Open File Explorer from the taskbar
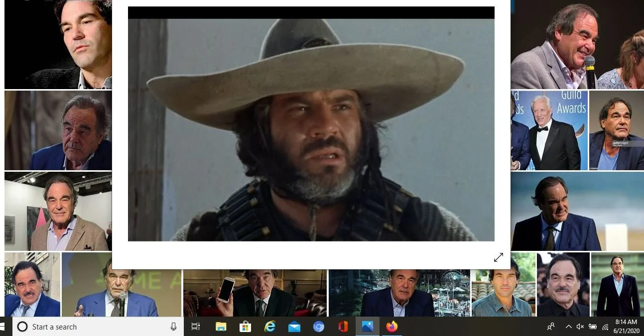This screenshot has height=336, width=644. point(221,327)
